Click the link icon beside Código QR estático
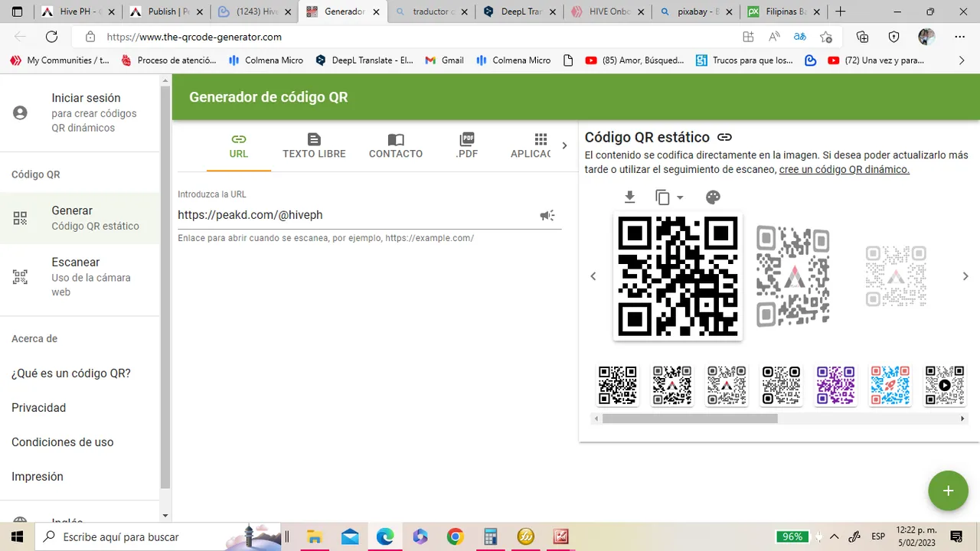The image size is (980, 551). [x=724, y=137]
